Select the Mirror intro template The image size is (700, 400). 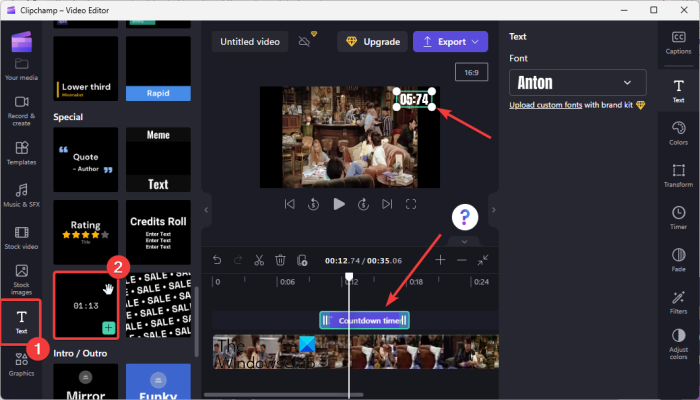point(86,381)
